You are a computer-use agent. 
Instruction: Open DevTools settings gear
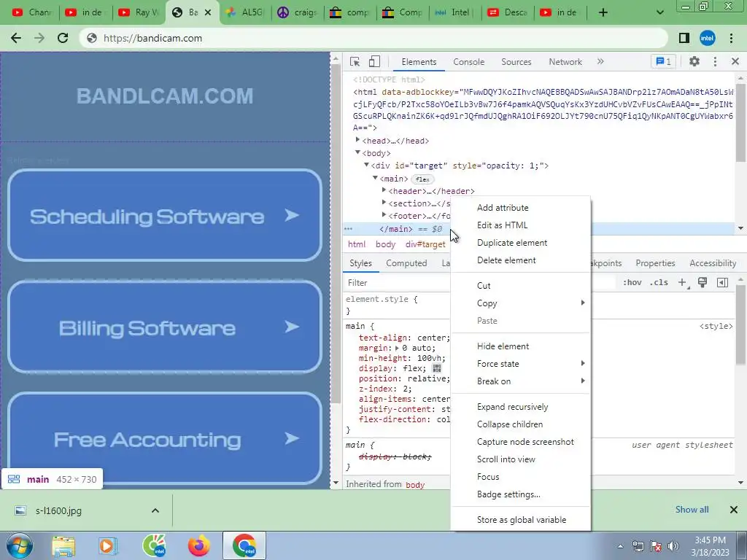point(694,61)
